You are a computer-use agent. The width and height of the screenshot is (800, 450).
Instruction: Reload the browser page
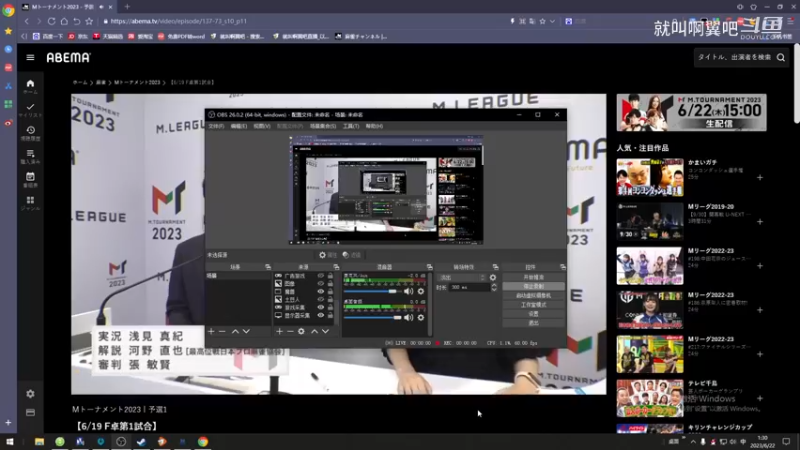[x=51, y=21]
